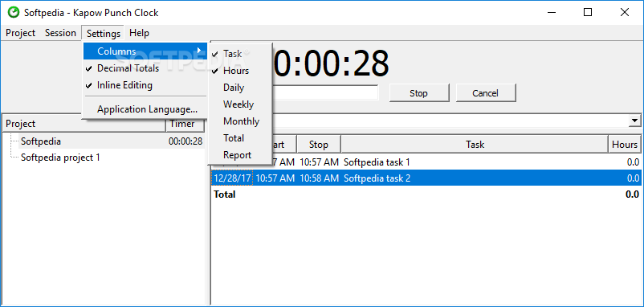The height and width of the screenshot is (307, 644).
Task: Toggle the Inline Editing option
Action: click(145, 85)
